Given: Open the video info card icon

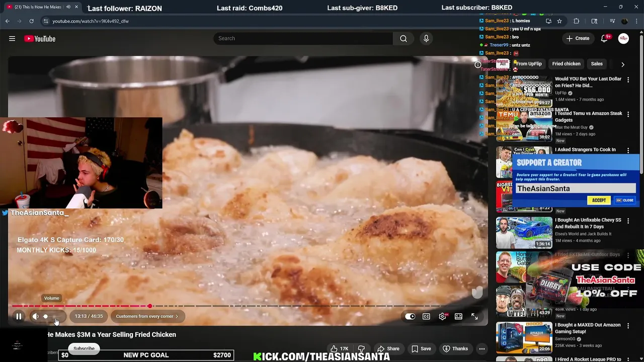Looking at the screenshot, I should (477, 64).
